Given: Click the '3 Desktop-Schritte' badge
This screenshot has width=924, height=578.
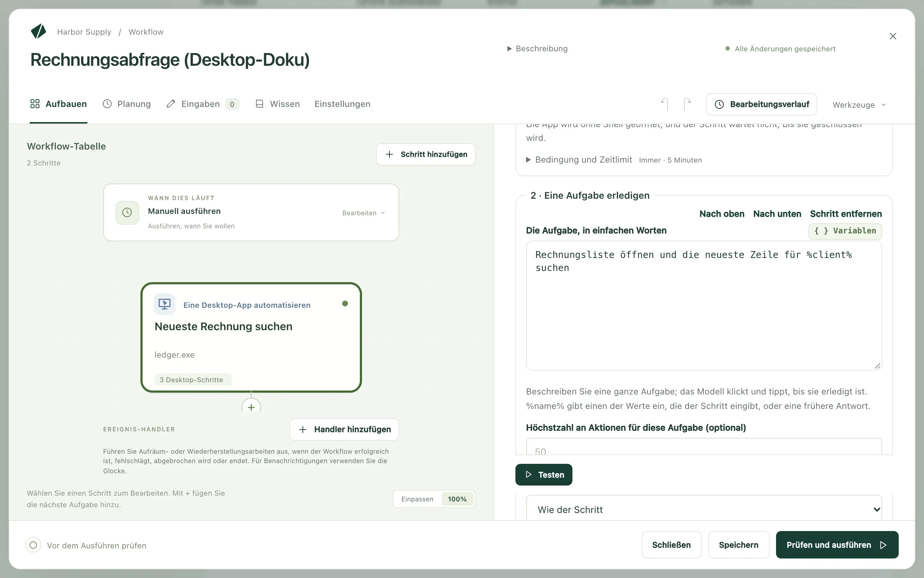Looking at the screenshot, I should click(x=193, y=380).
